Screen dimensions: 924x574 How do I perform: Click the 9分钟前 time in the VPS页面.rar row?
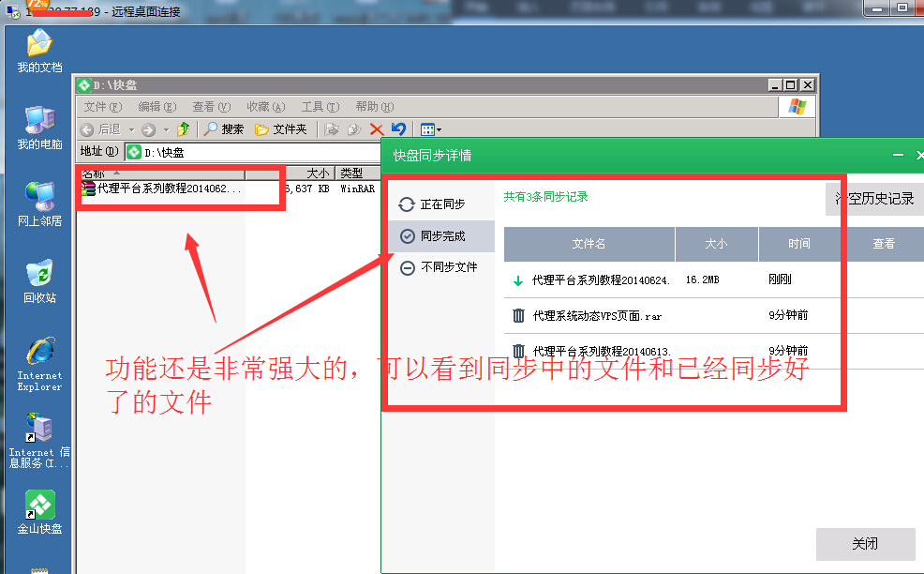coord(788,315)
